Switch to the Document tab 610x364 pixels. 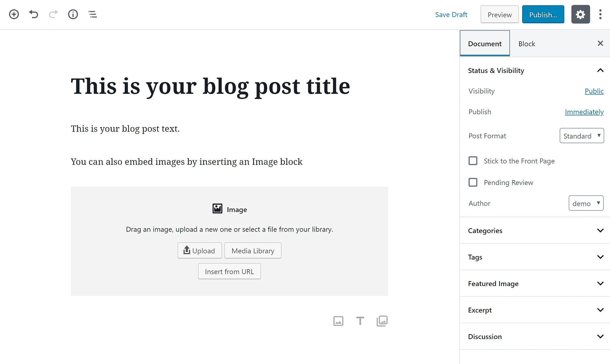485,43
